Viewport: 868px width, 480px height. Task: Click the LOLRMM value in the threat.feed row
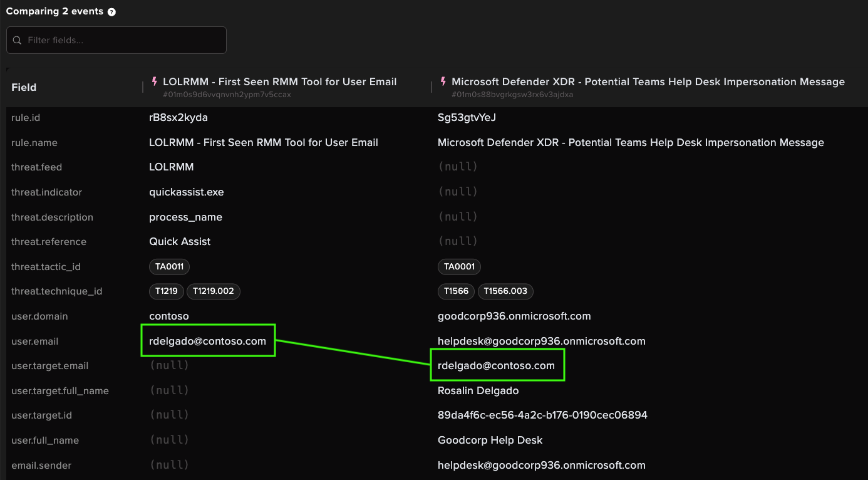[172, 167]
